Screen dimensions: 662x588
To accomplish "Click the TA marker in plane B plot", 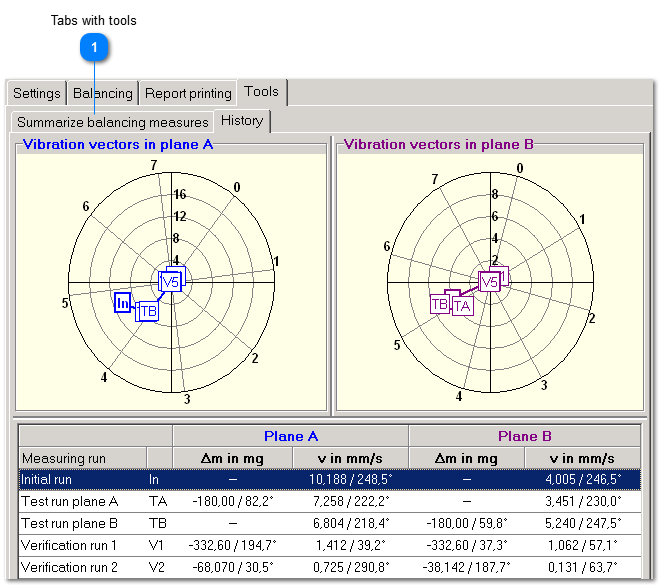I will coord(462,306).
